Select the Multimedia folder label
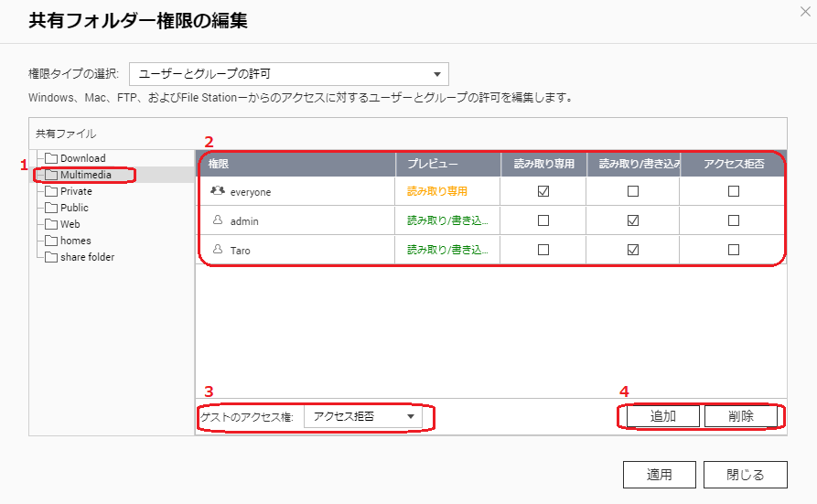 point(86,175)
